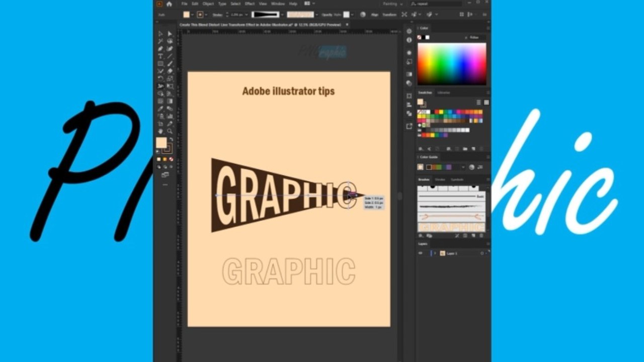This screenshot has height=362, width=644.
Task: Select the Line Segment tool
Action: tap(170, 56)
